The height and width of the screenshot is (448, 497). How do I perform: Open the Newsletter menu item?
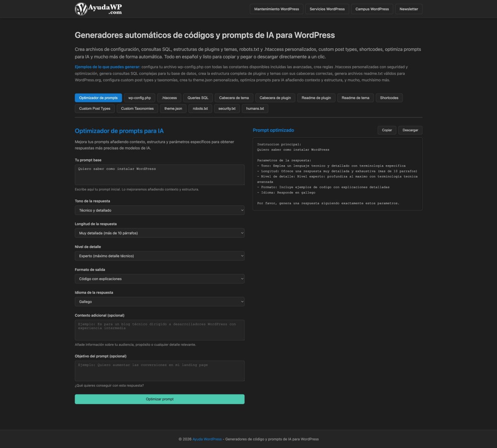408,9
